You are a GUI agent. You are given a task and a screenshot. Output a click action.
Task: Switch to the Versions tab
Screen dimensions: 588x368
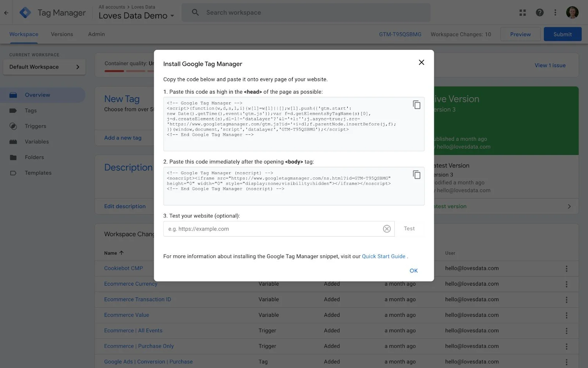[x=62, y=34]
